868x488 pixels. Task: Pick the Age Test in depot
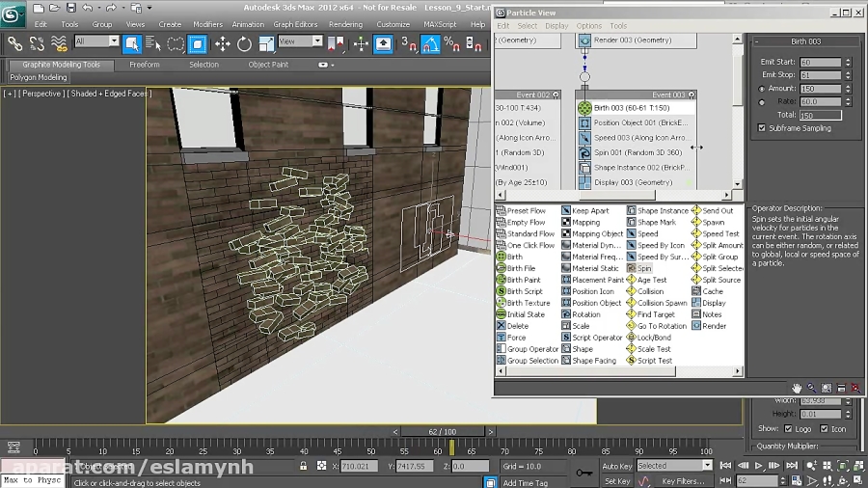[646, 280]
